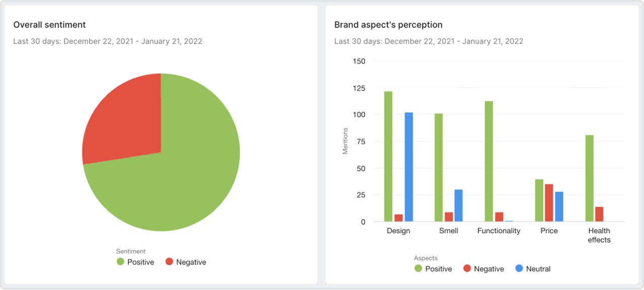Select the Smell neutral blue bar
Screen dimensions: 644x290
click(x=458, y=205)
